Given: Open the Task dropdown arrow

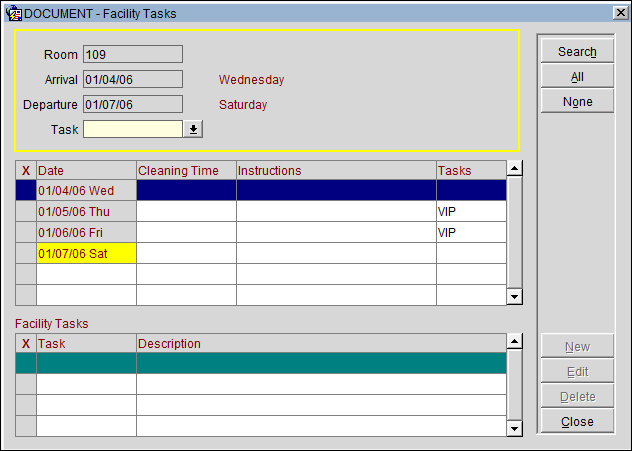Looking at the screenshot, I should click(x=193, y=129).
